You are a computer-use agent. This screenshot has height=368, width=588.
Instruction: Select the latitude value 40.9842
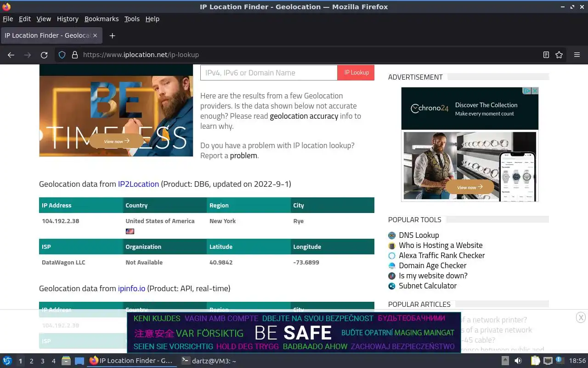221,263
